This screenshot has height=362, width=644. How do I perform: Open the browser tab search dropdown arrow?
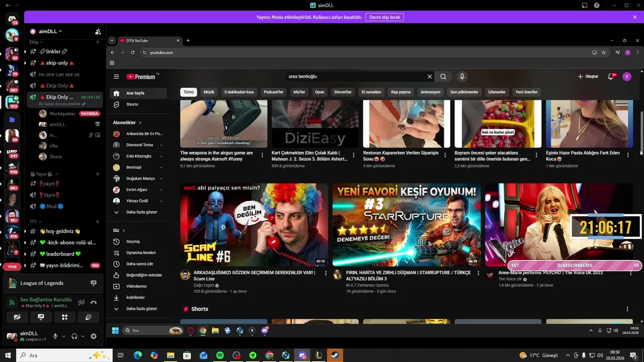click(112, 40)
